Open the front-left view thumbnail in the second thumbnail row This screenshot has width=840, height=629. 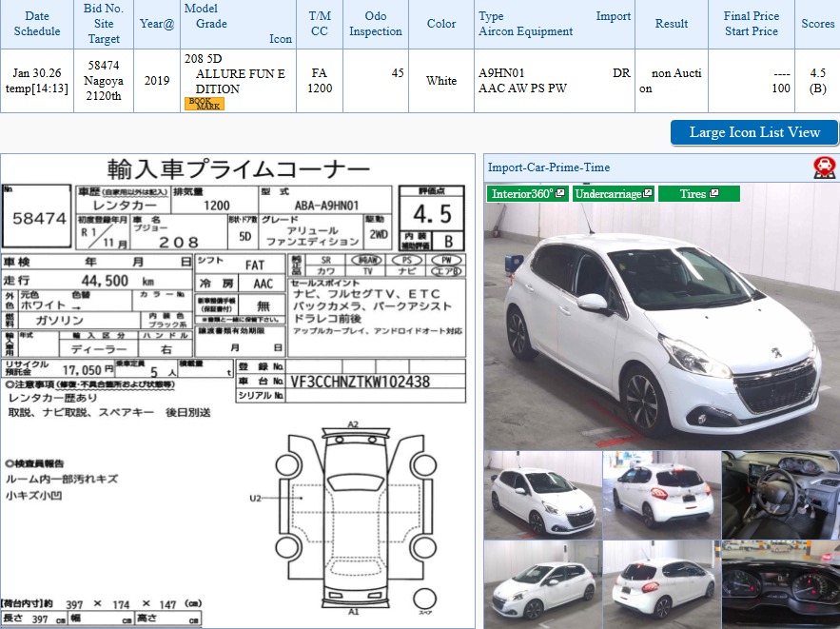pyautogui.click(x=543, y=584)
